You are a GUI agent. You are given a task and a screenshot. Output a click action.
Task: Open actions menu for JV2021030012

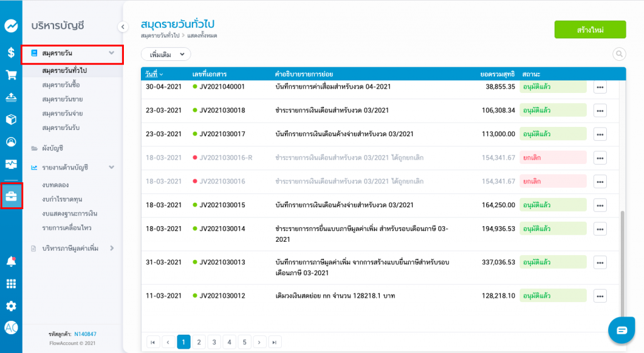coord(600,296)
